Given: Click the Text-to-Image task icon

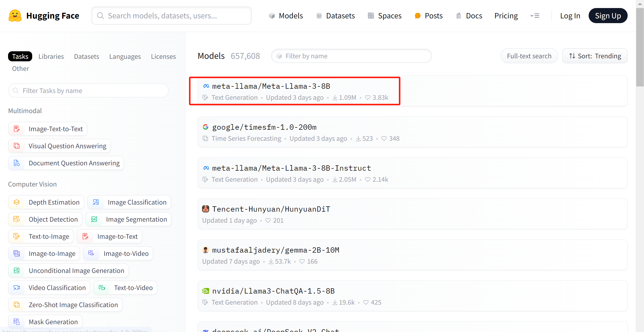Looking at the screenshot, I should [17, 236].
